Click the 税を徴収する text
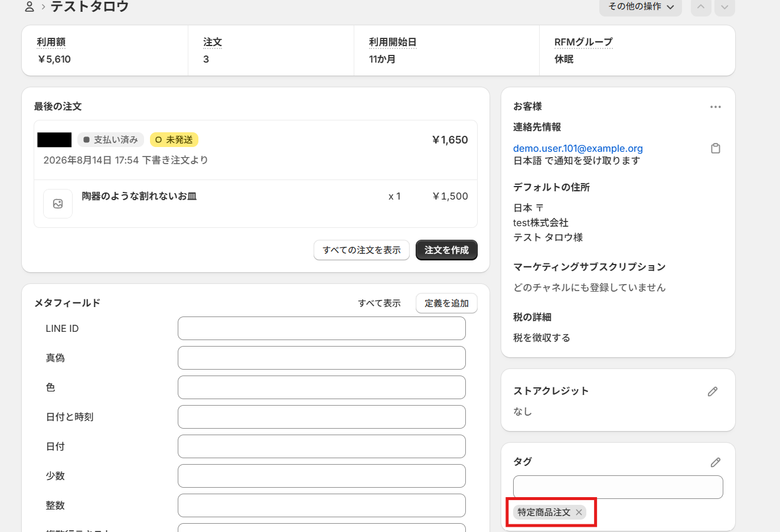780x532 pixels. [x=541, y=338]
